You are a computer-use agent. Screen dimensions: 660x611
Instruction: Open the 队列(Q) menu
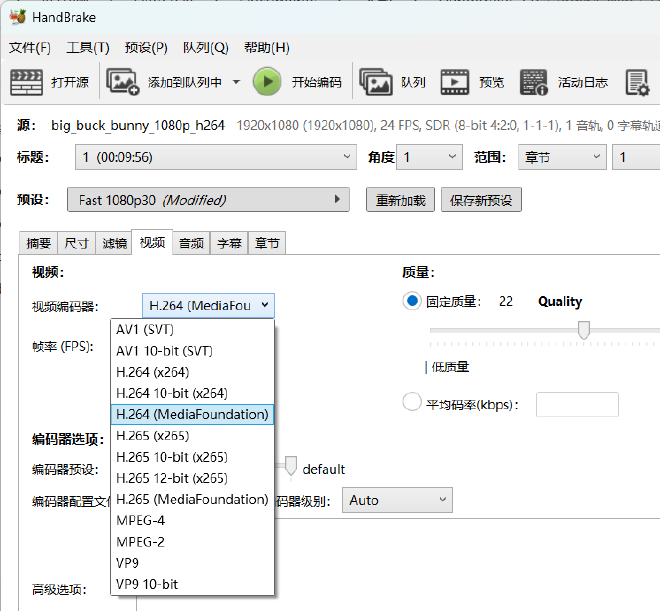[205, 48]
